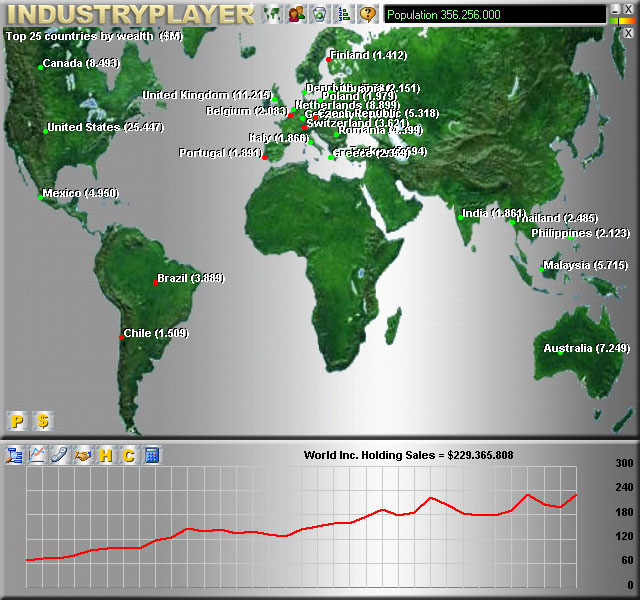Image resolution: width=640 pixels, height=600 pixels.
Task: Click the yellow dollar sign map button
Action: 43,421
